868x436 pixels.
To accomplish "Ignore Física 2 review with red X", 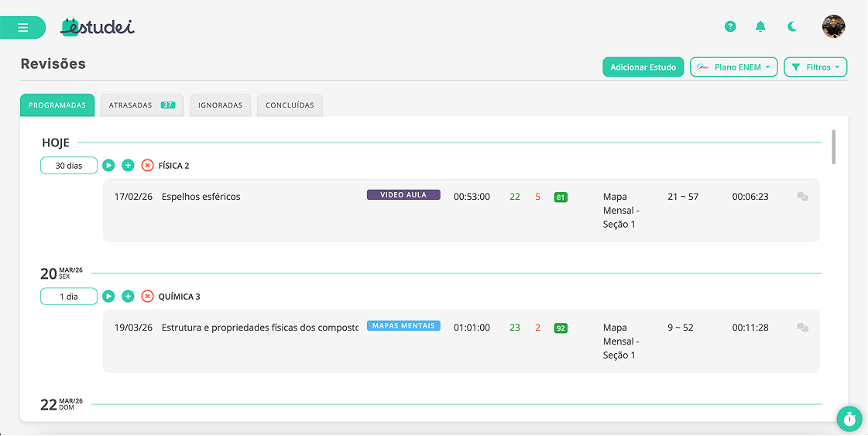I will tap(147, 166).
